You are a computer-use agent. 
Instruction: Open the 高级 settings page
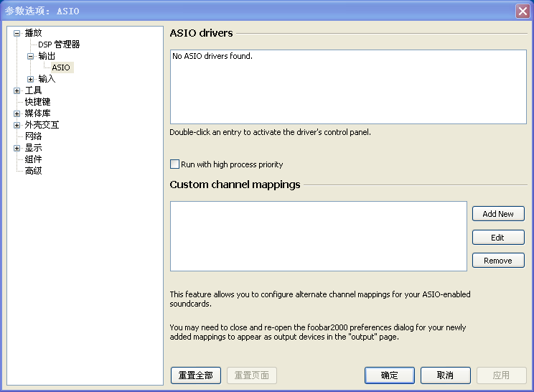33,171
